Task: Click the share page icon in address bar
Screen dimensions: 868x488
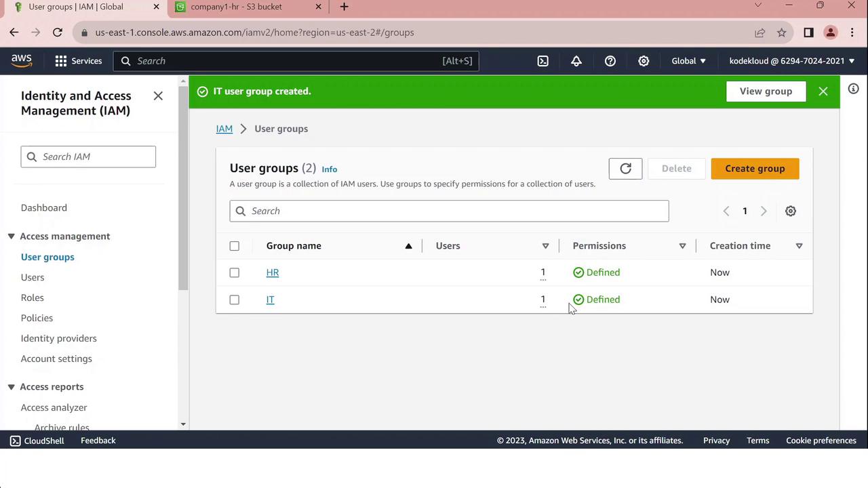Action: tap(760, 33)
